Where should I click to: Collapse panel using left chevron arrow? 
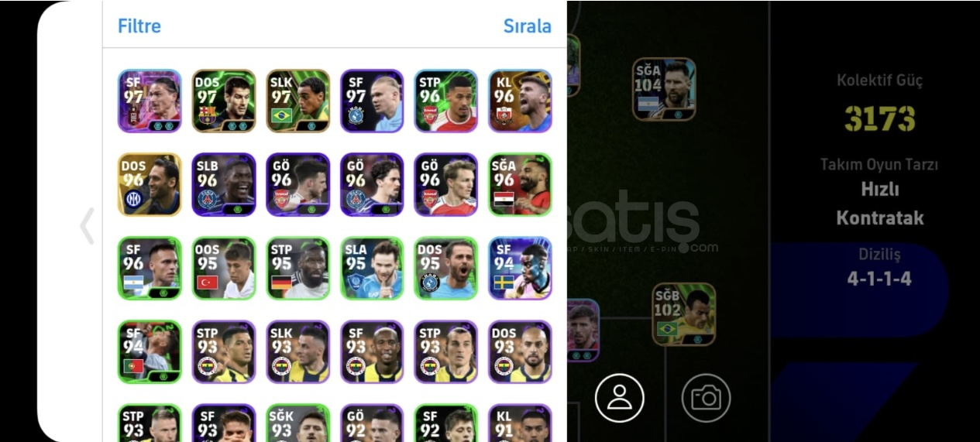(87, 226)
